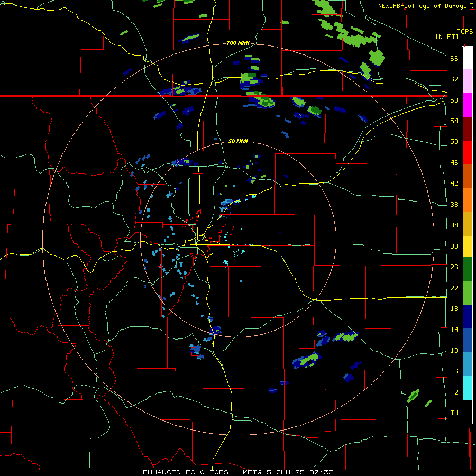Select the 46 scale label

click(x=454, y=162)
